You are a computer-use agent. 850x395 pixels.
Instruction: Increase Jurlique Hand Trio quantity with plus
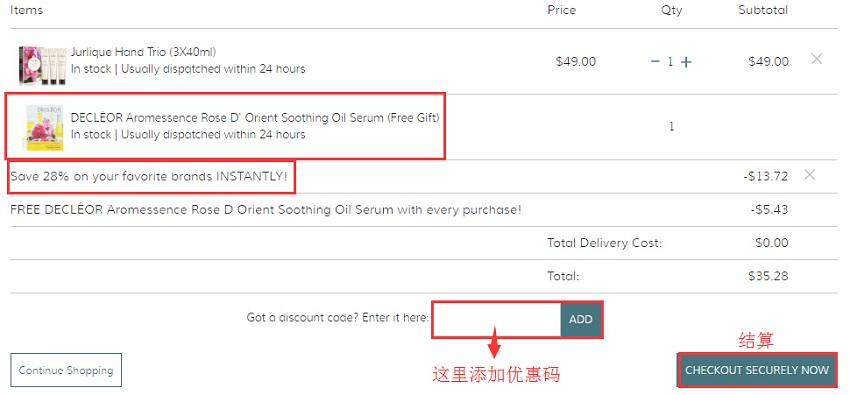click(x=686, y=62)
